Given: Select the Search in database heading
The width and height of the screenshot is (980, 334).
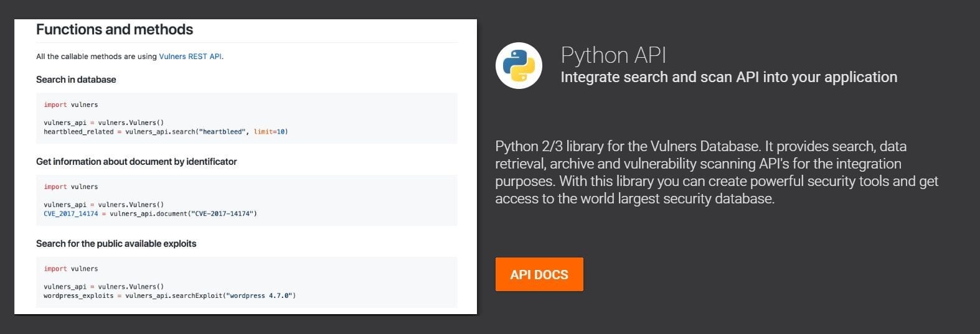Looking at the screenshot, I should pos(76,80).
